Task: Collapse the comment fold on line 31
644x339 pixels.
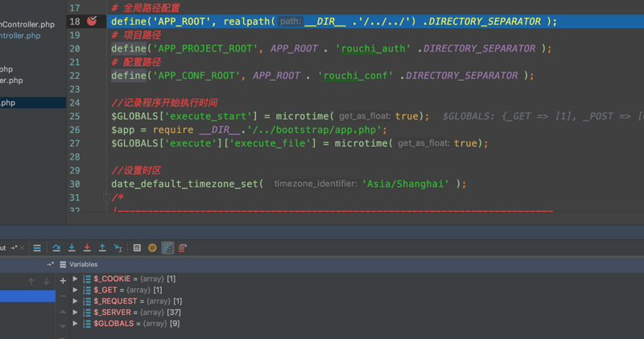Action: tap(106, 196)
